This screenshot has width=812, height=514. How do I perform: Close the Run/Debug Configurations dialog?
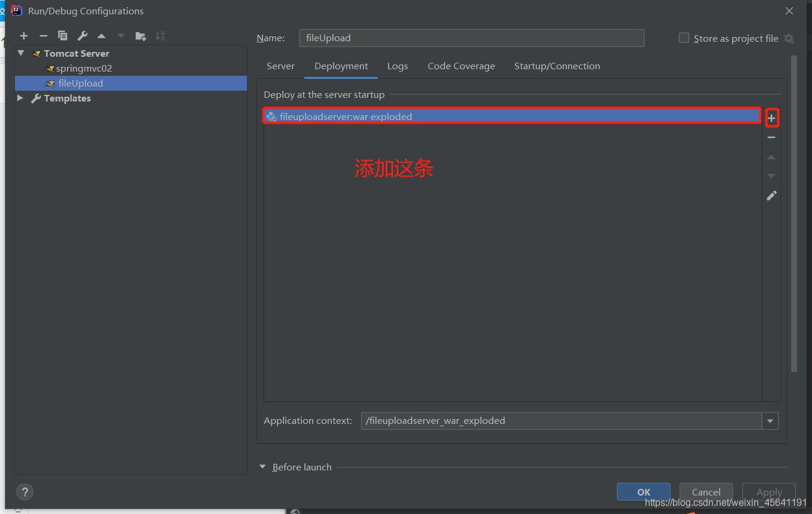coord(789,11)
